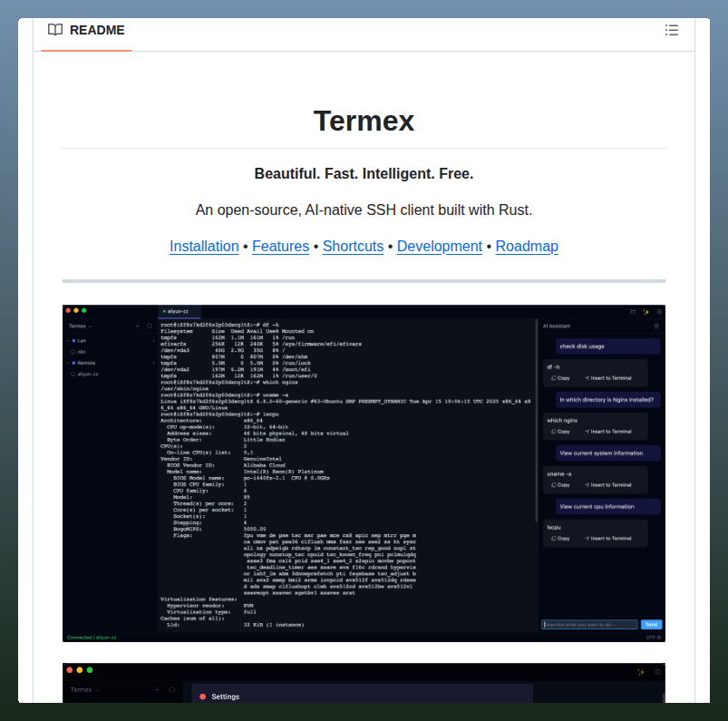
Task: Click the gear icon in the Settings screenshot
Action: 657,672
